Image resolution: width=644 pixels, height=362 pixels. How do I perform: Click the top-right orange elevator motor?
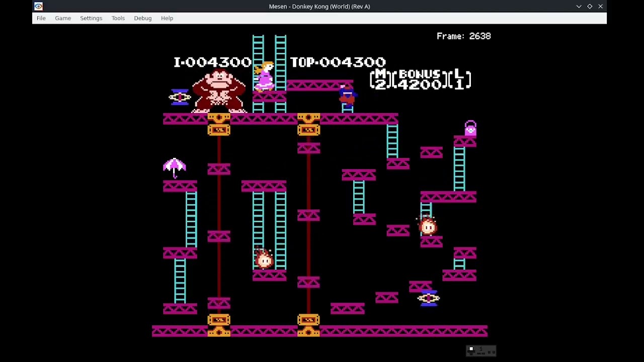coord(308,124)
